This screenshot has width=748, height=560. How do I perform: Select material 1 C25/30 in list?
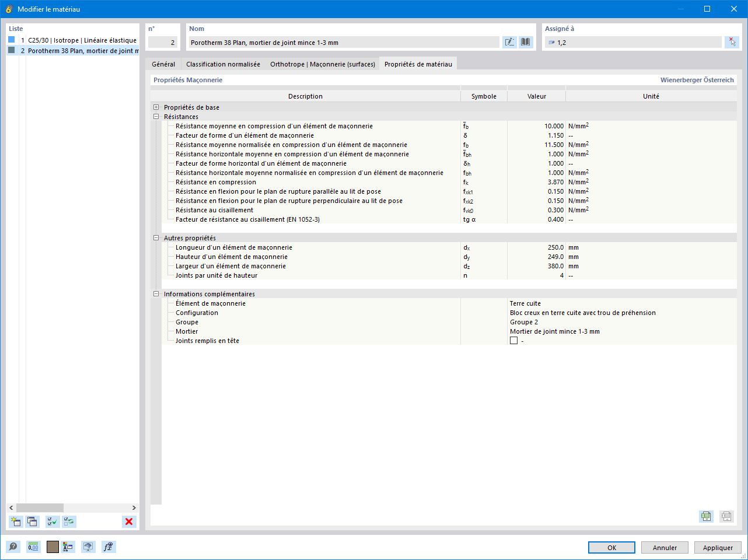coord(73,40)
